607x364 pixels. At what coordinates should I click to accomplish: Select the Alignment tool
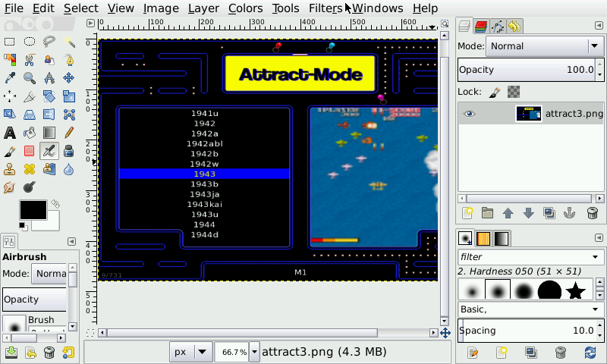pyautogui.click(x=10, y=96)
